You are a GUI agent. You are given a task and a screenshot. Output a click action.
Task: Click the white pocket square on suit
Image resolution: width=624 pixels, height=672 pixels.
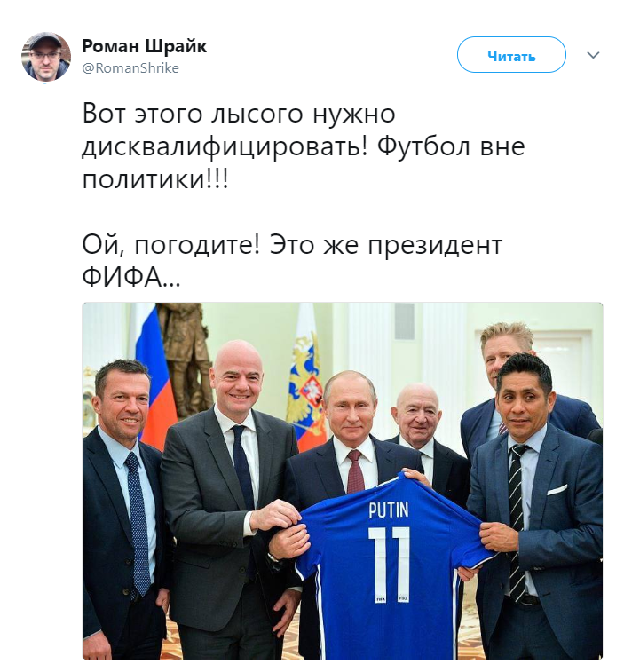tap(557, 489)
